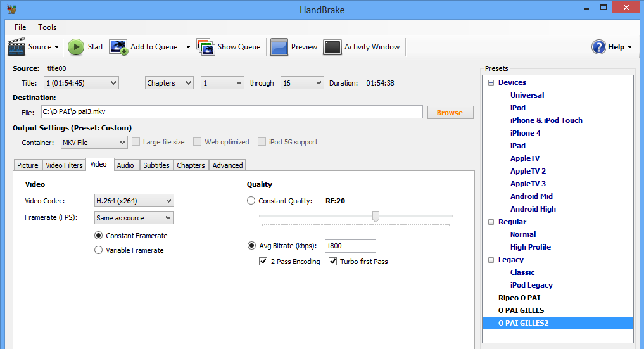
Task: Click the Preview icon
Action: (279, 47)
